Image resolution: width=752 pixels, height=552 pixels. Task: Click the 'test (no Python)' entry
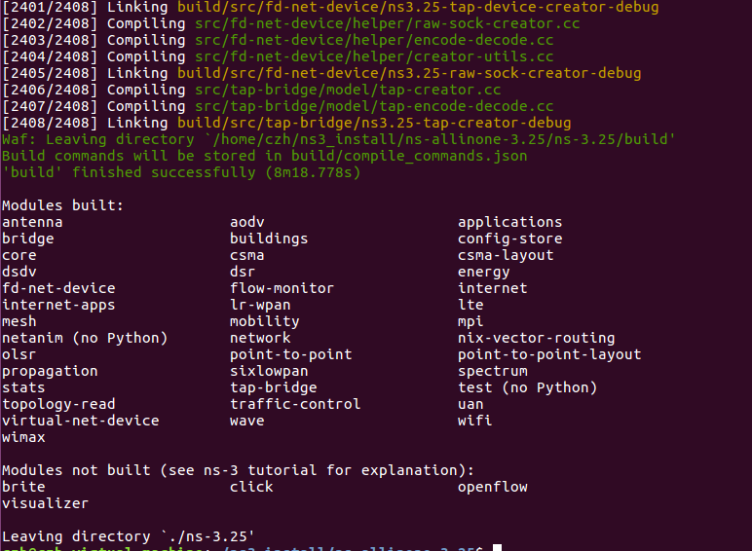click(x=527, y=388)
